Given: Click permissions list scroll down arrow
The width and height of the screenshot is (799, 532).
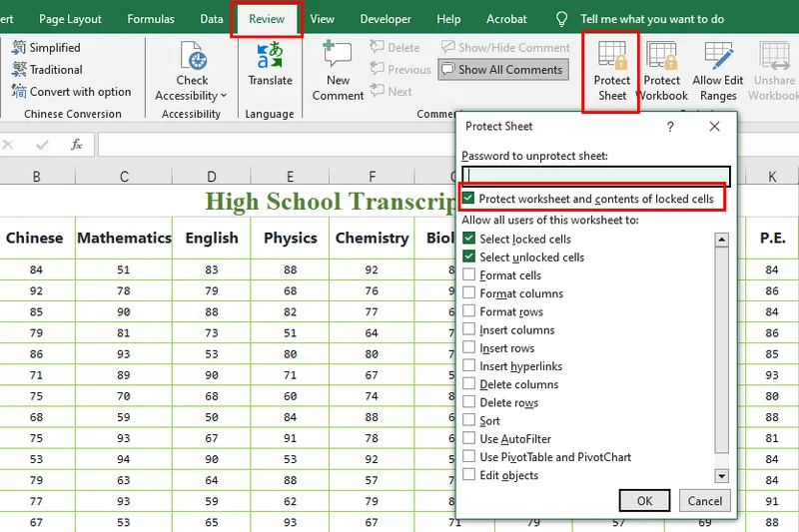Looking at the screenshot, I should pyautogui.click(x=721, y=476).
